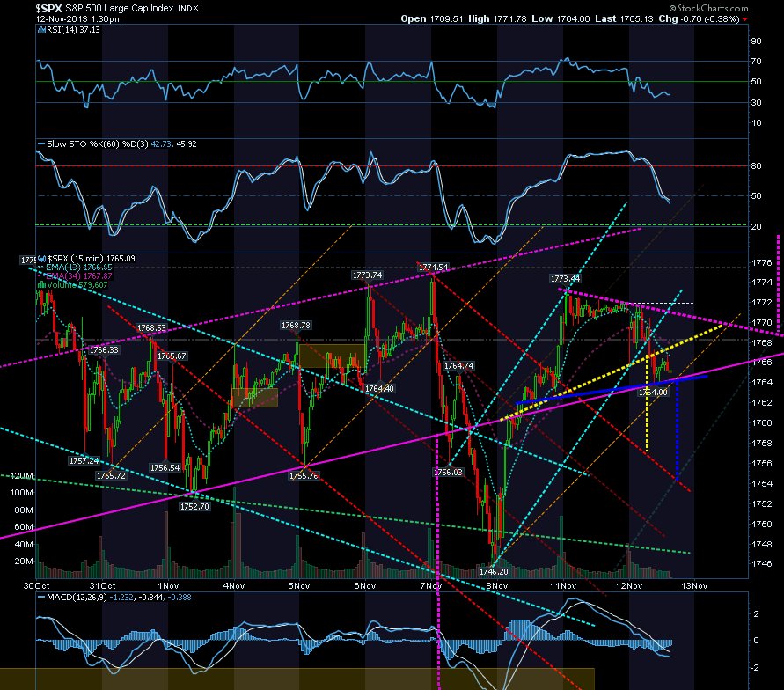Click the 1764.74 price label
The image size is (784, 690).
tap(458, 366)
